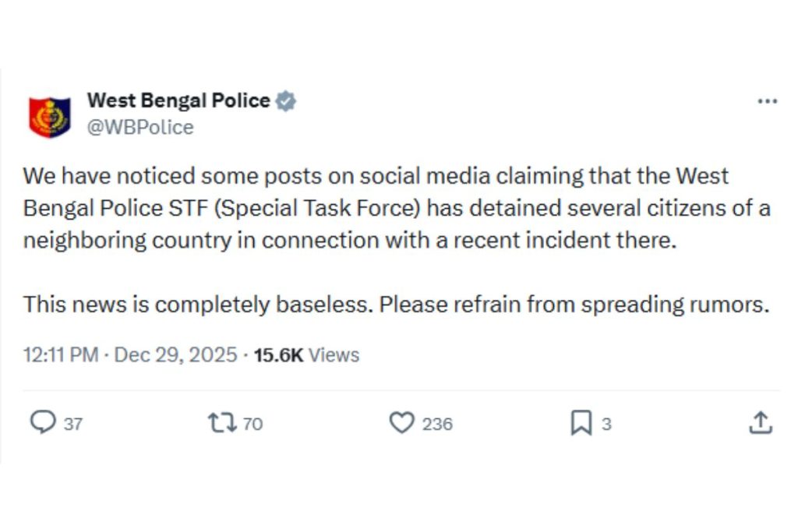The height and width of the screenshot is (532, 798).
Task: Click the sentence "This news is completely baseless"
Action: [198, 304]
